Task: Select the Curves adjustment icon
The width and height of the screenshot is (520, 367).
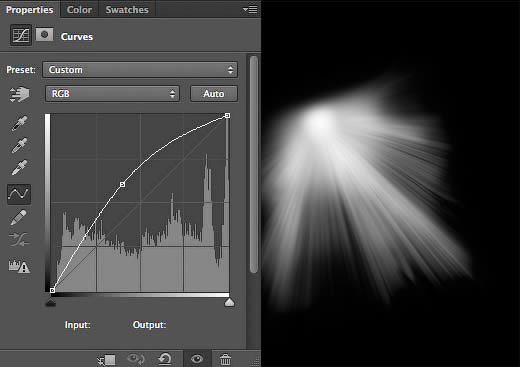Action: coord(21,35)
